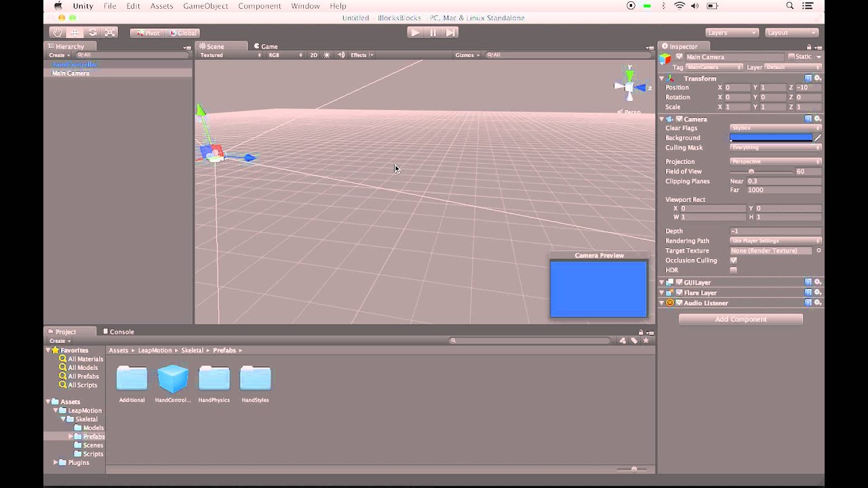Open Transform component gear menu
Image resolution: width=868 pixels, height=488 pixels.
click(x=817, y=79)
